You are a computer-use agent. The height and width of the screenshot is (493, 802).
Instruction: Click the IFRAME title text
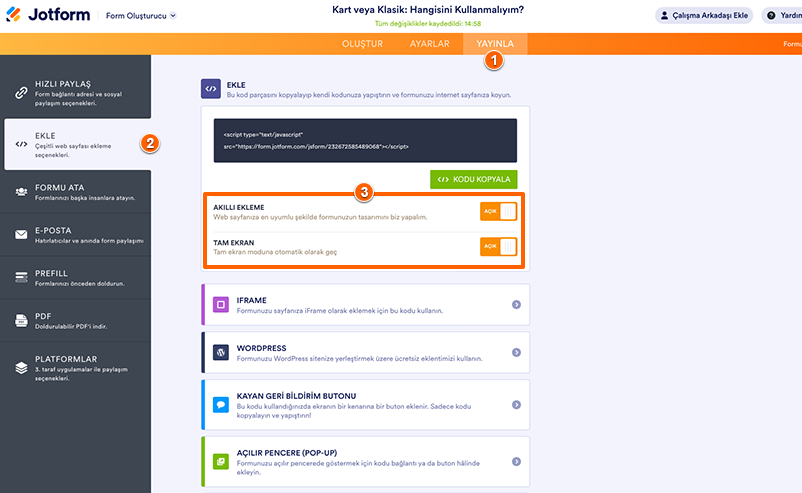(x=251, y=300)
